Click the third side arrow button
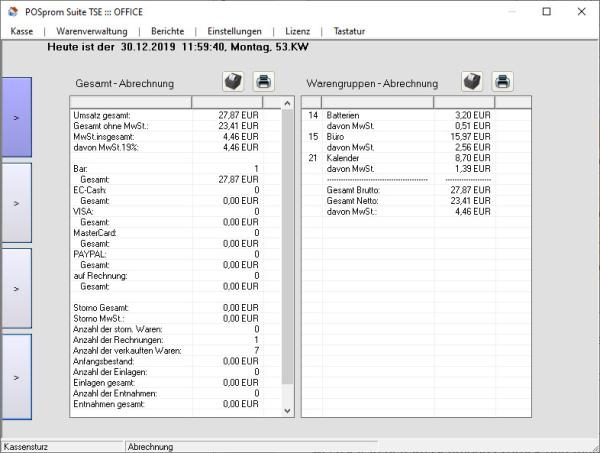 click(16, 288)
